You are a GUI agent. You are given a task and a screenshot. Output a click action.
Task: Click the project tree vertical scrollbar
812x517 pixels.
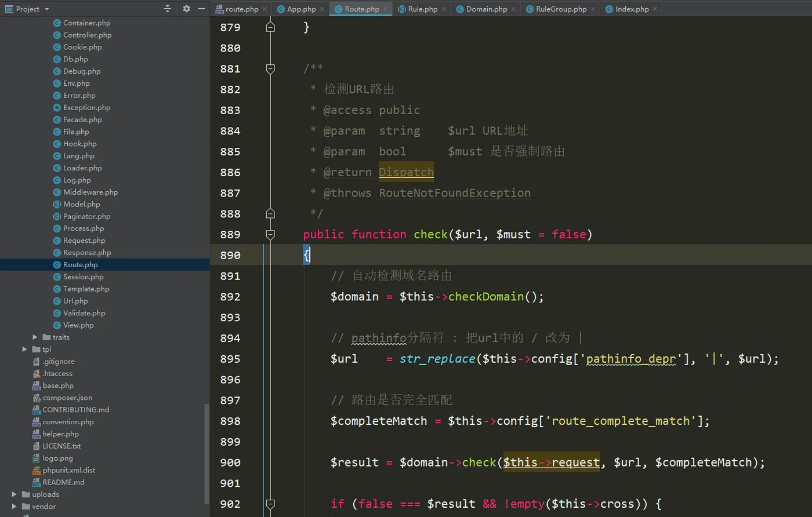pos(206,453)
